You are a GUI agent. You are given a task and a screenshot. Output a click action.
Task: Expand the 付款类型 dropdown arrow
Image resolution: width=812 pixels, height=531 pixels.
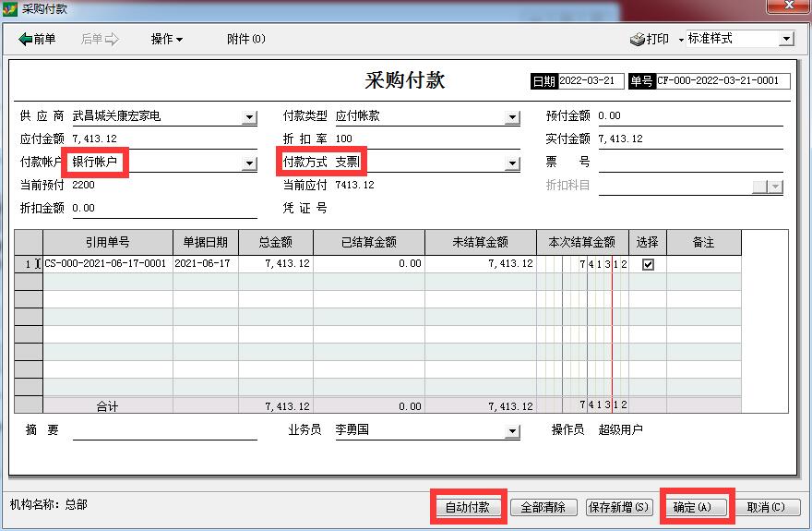pos(512,117)
